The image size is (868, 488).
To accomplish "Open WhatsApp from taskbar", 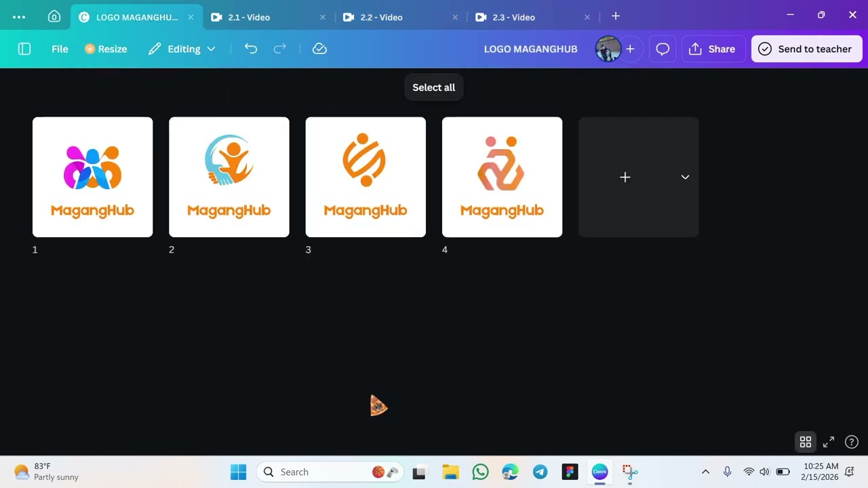I will (x=480, y=472).
